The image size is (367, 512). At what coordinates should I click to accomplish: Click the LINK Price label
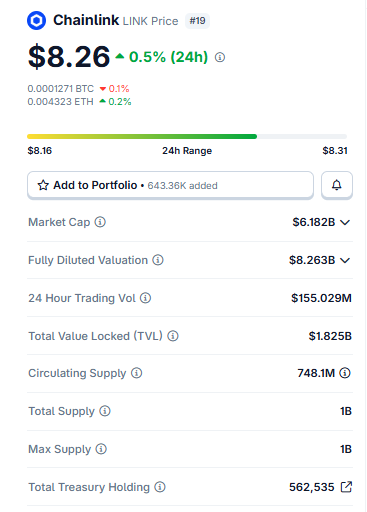(x=150, y=21)
